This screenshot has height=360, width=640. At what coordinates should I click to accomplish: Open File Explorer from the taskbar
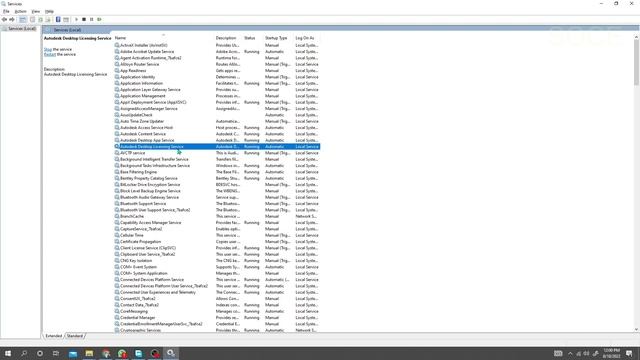89,353
